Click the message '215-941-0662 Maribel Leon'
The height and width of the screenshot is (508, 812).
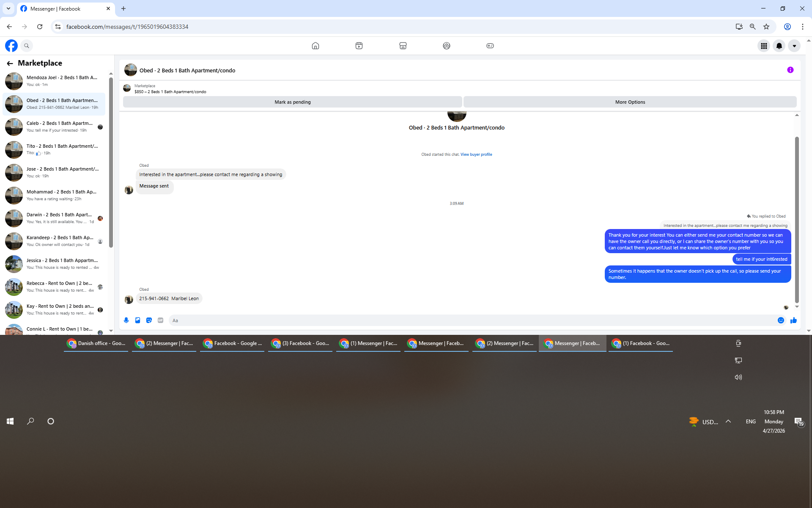169,298
